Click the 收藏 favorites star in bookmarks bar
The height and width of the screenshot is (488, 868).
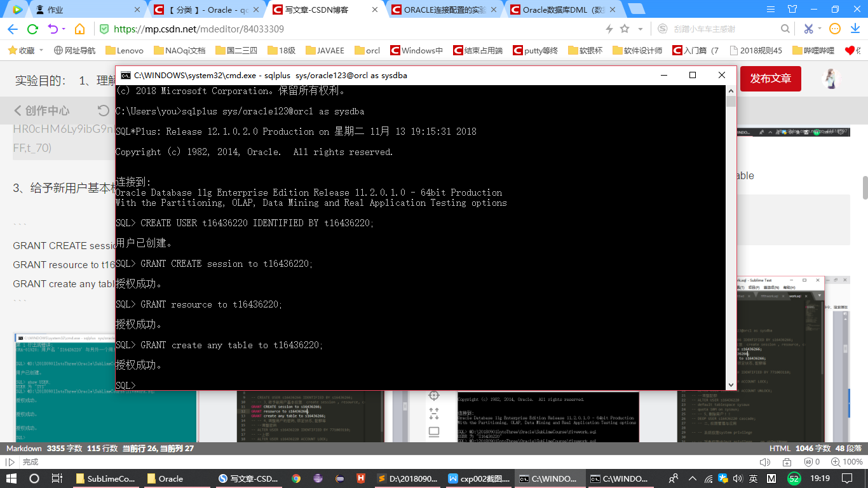click(x=11, y=50)
